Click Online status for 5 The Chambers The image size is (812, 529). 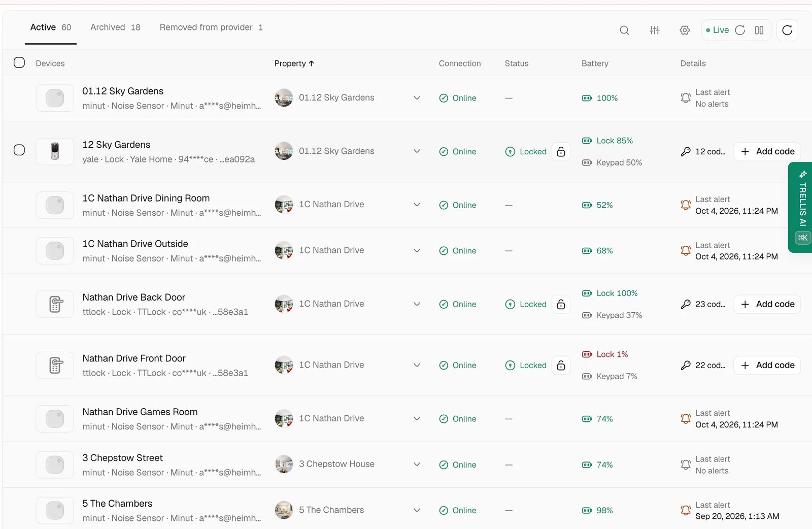[x=458, y=510]
